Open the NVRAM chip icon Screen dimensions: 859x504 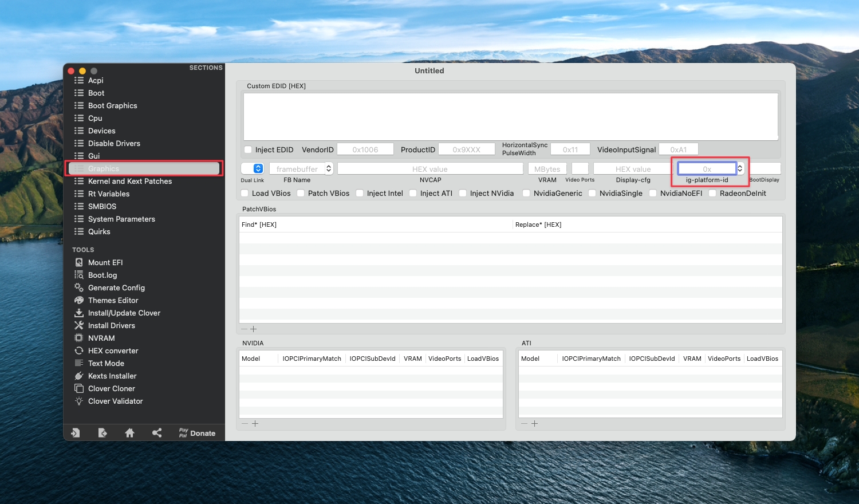(79, 338)
